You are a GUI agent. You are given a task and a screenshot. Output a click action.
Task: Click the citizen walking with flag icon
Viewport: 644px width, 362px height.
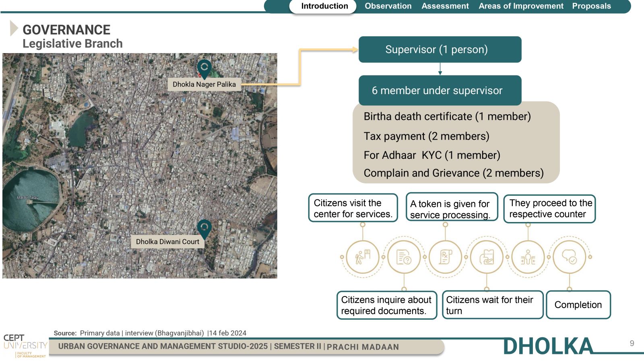[363, 257]
